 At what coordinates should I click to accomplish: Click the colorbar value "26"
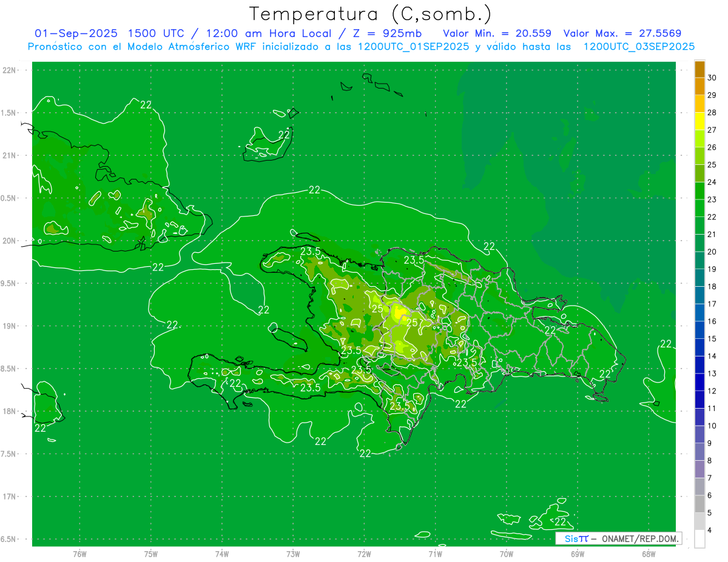(x=712, y=147)
